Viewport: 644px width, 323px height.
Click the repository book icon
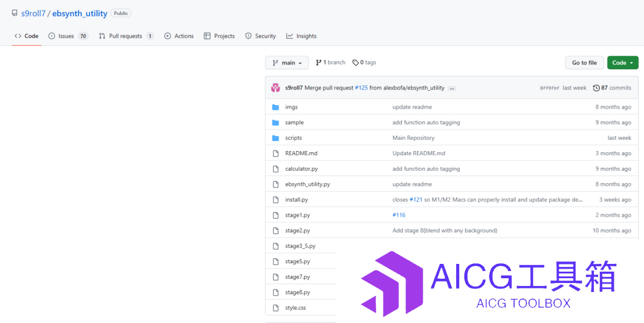tap(15, 13)
